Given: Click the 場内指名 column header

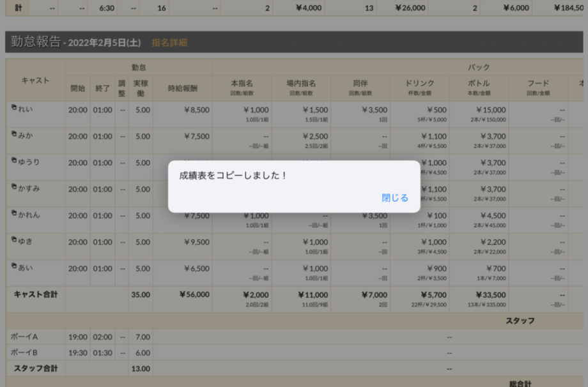Looking at the screenshot, I should (x=301, y=84).
